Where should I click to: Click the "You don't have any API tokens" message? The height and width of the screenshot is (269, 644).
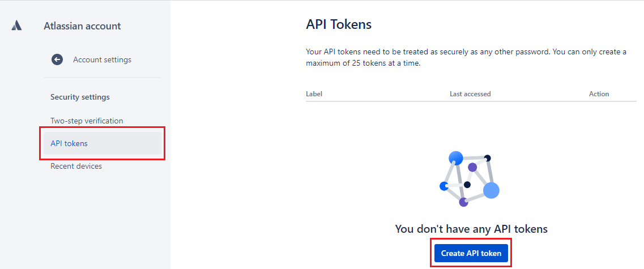(471, 229)
